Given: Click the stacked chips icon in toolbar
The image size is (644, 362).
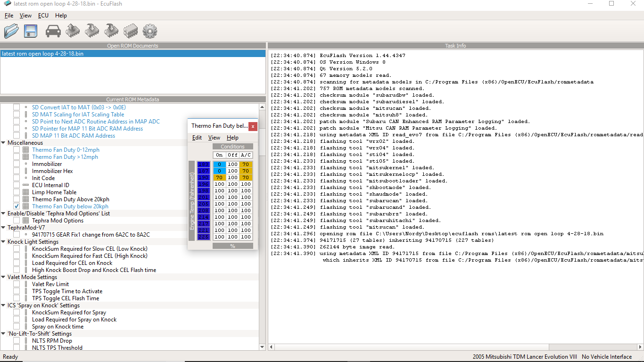Looking at the screenshot, I should pyautogui.click(x=130, y=31).
